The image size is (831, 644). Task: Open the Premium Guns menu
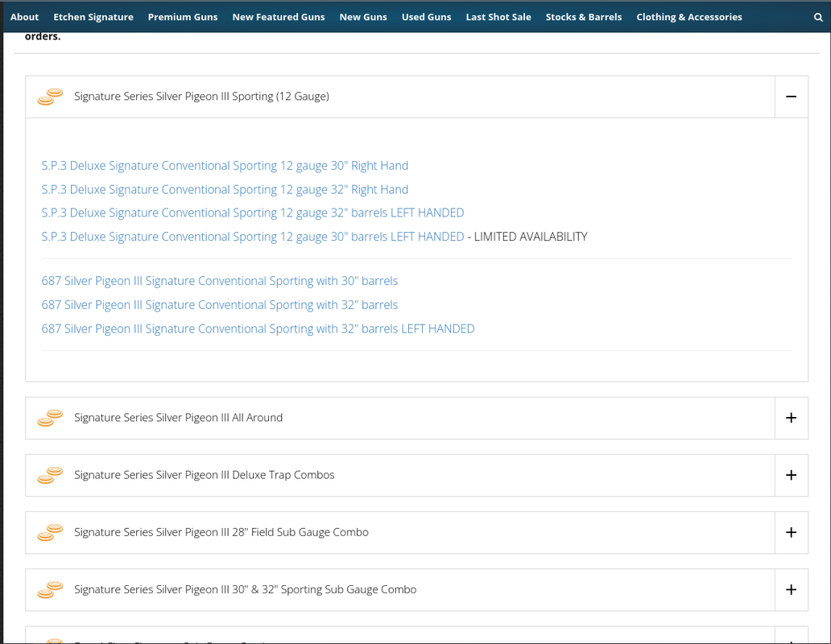[183, 17]
